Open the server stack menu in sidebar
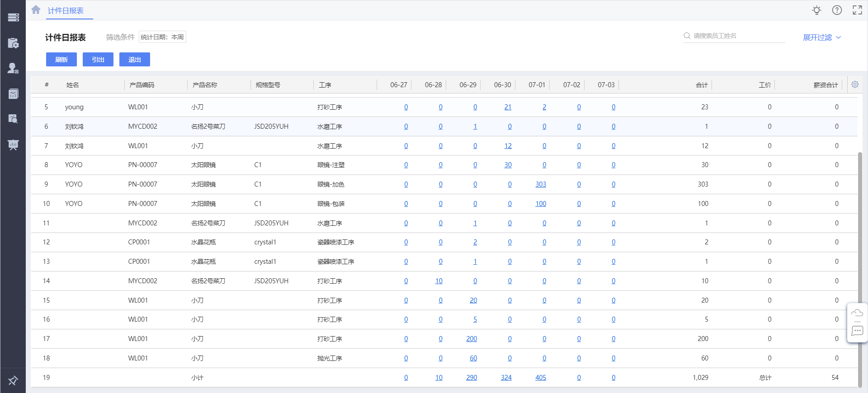The height and width of the screenshot is (393, 868). tap(13, 17)
